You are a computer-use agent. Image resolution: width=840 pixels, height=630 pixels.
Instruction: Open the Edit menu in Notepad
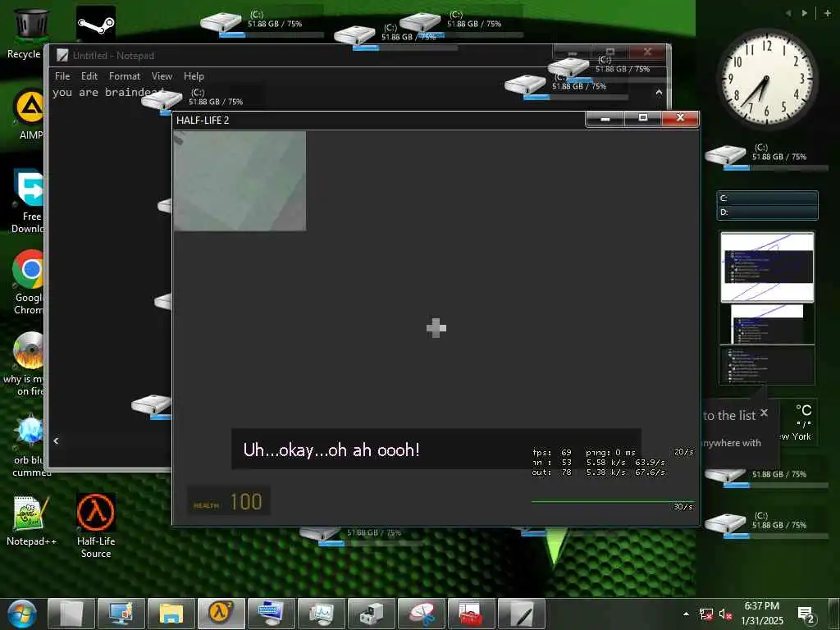pos(89,76)
